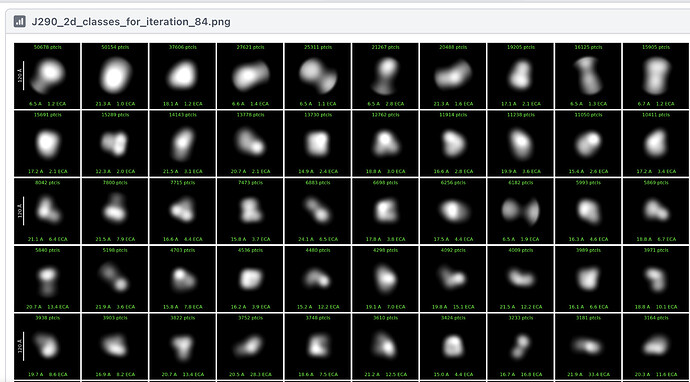Pick the 20488 ptcls class thumbnail
Viewport: 690px width, 382px height.
[x=453, y=76]
